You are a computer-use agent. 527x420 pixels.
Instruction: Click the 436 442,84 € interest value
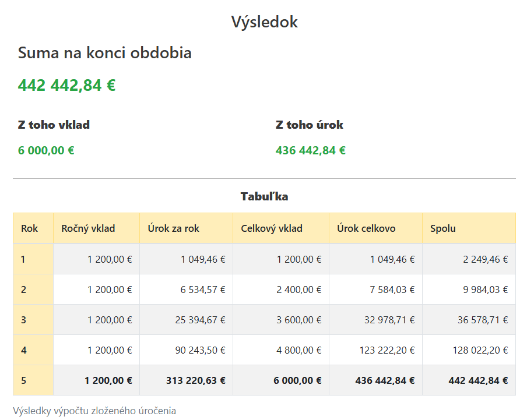[311, 150]
